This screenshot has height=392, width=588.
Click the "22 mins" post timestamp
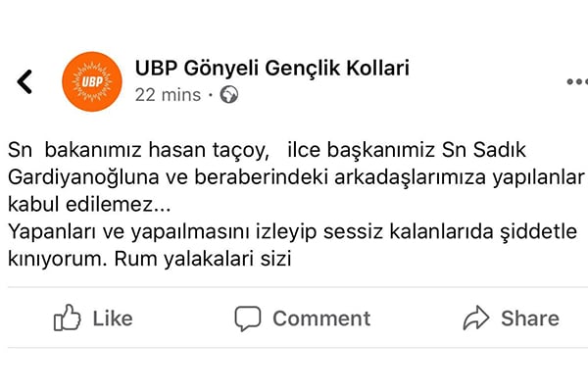pyautogui.click(x=167, y=95)
